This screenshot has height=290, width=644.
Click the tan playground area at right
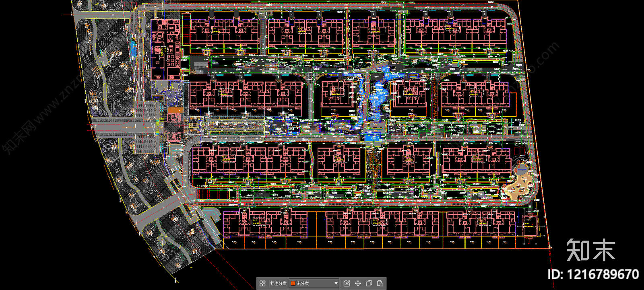point(521,184)
